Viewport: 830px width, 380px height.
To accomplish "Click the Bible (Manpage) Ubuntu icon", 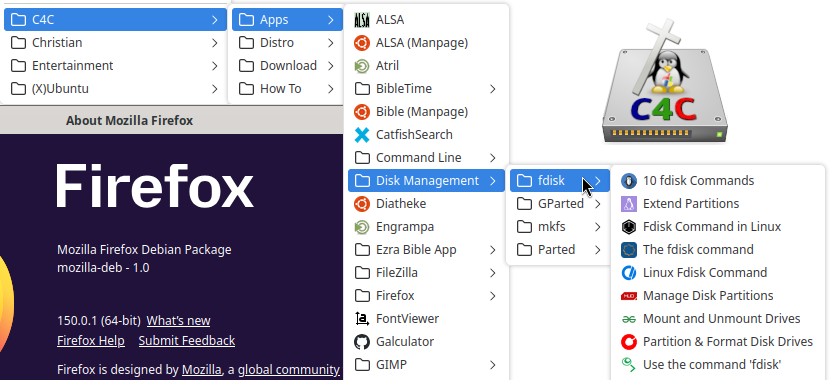I will [x=362, y=112].
